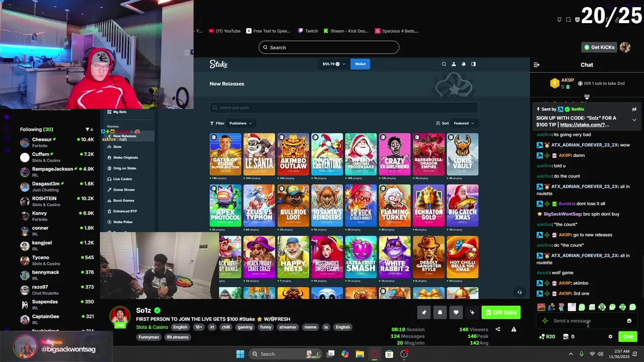
Task: Open the channel points shop icon
Action: click(566, 337)
